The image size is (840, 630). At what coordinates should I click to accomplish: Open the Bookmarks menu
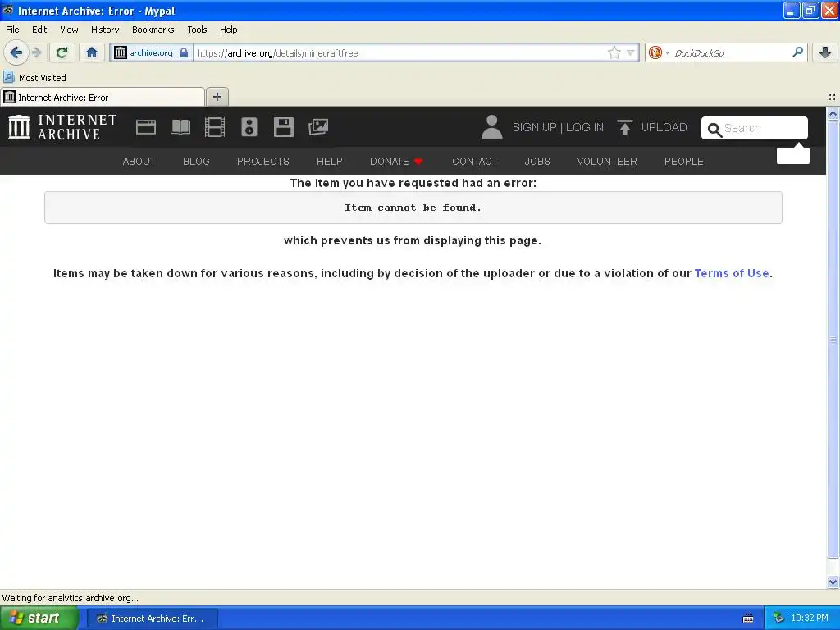(153, 30)
